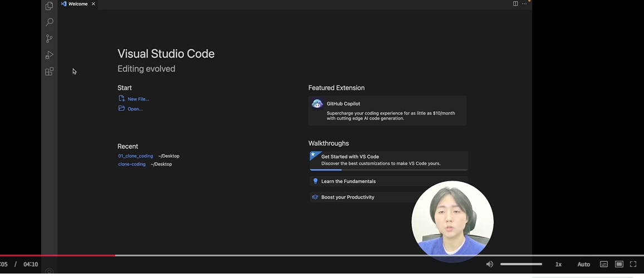Click the New File... link
The height and width of the screenshot is (278, 644).
pyautogui.click(x=138, y=99)
